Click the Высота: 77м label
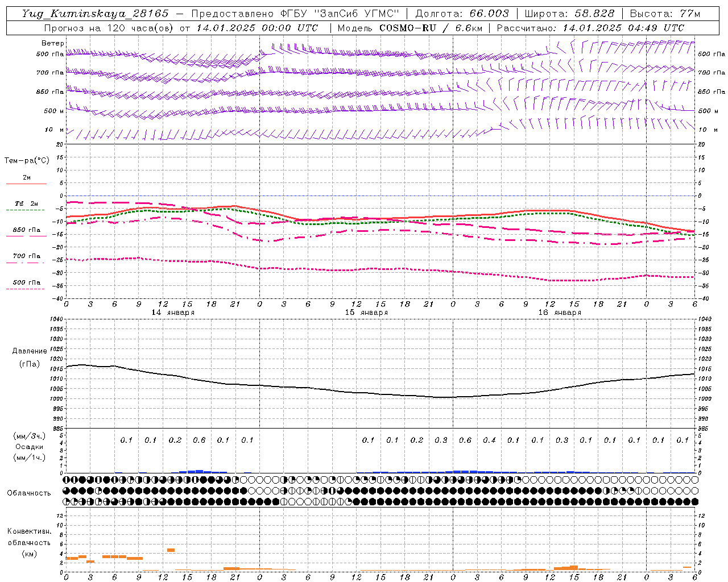The width and height of the screenshot is (728, 582). pyautogui.click(x=665, y=14)
